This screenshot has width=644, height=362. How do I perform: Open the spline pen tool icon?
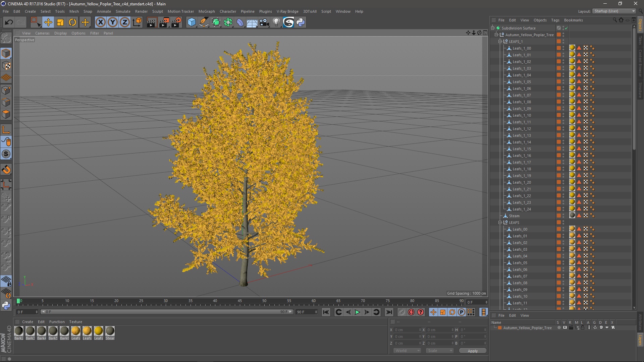coord(204,22)
